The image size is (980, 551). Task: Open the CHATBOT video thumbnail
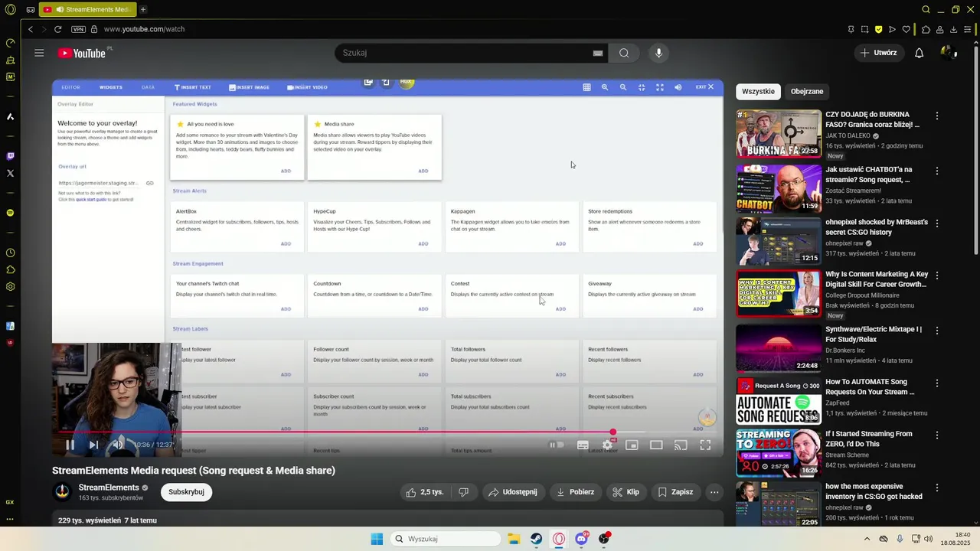click(x=779, y=188)
